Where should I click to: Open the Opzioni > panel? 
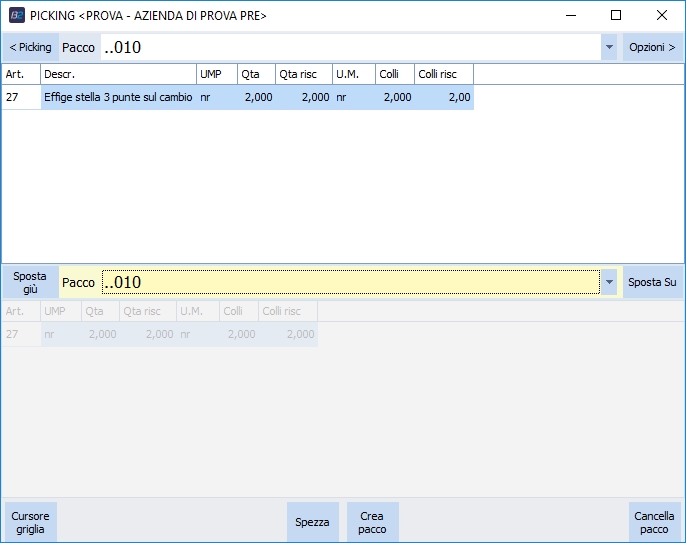(x=652, y=47)
